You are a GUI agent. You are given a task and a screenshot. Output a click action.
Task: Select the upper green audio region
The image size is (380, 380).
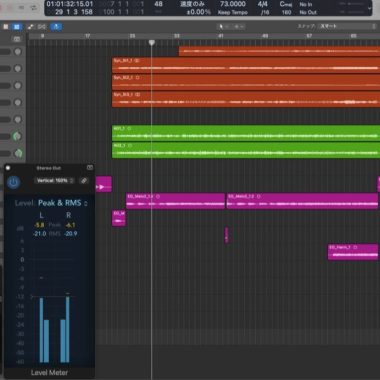pyautogui.click(x=246, y=133)
